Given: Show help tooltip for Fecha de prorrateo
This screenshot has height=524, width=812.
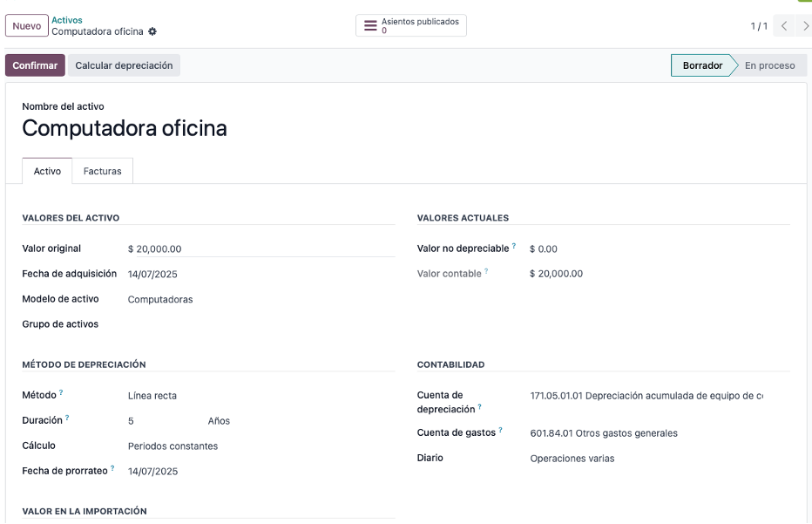Looking at the screenshot, I should (x=112, y=468).
